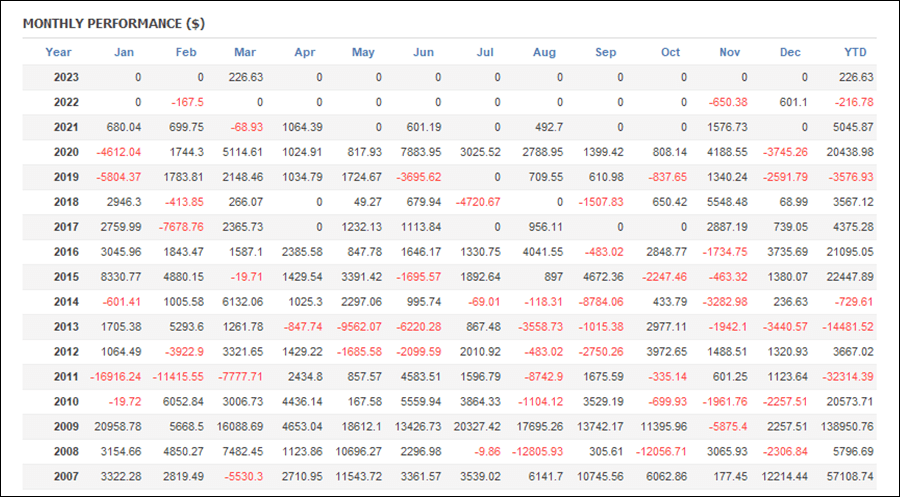Select the 2017 February value -7678.76
The height and width of the screenshot is (497, 900).
click(x=181, y=227)
